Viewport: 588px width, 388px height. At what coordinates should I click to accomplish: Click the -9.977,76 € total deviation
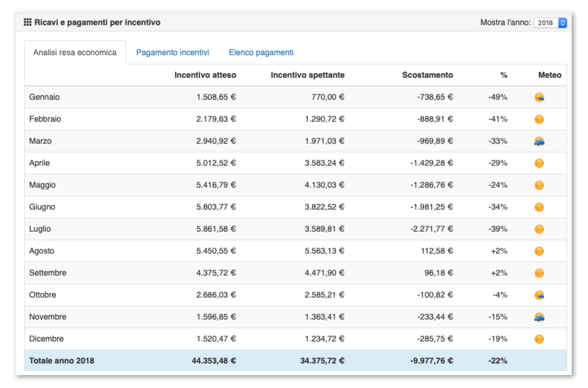tap(432, 360)
